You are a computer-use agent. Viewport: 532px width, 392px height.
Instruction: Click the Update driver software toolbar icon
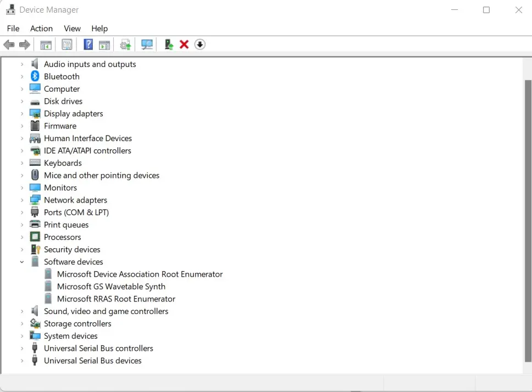[x=125, y=44]
